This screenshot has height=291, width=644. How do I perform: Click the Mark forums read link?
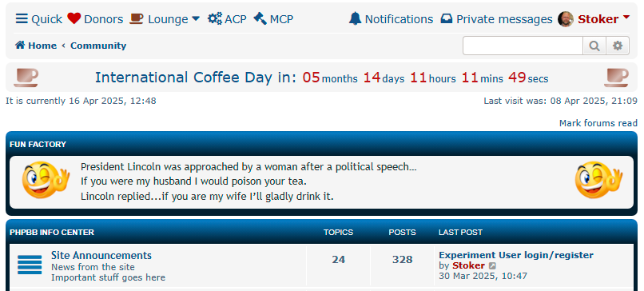pyautogui.click(x=598, y=123)
